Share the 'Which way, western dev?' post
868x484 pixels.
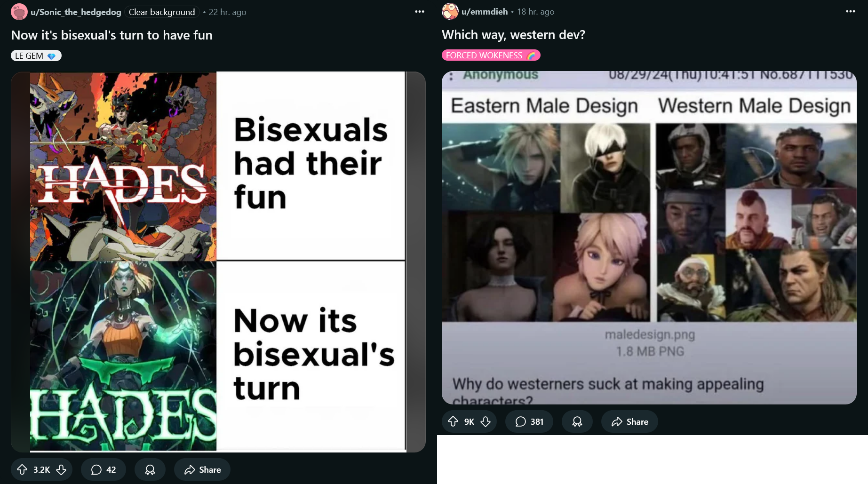tap(629, 421)
